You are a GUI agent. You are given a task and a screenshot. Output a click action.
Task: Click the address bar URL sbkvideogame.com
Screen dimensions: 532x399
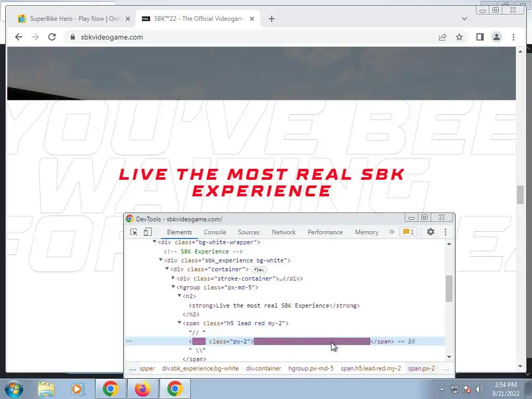pyautogui.click(x=112, y=37)
